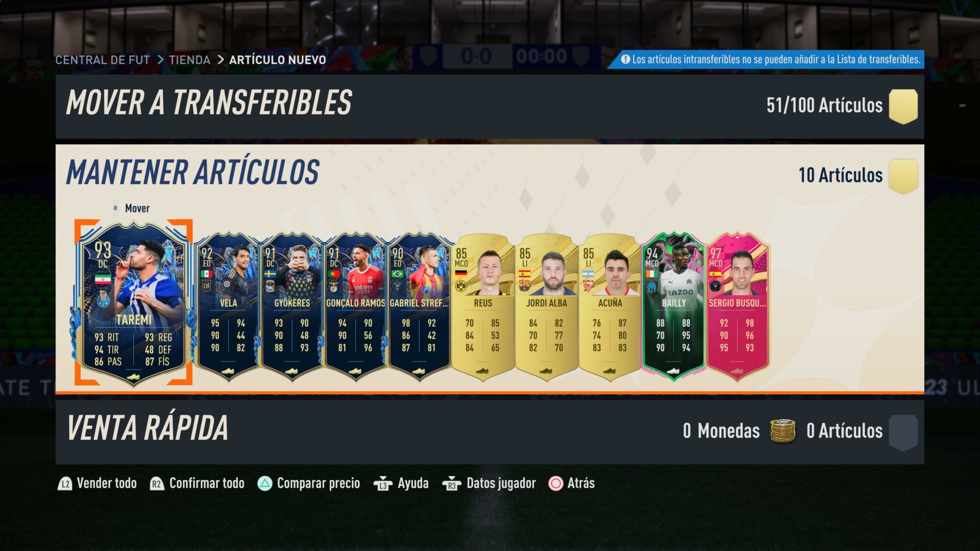Click the R3 Datos jugador icon
The width and height of the screenshot is (980, 551).
451,484
